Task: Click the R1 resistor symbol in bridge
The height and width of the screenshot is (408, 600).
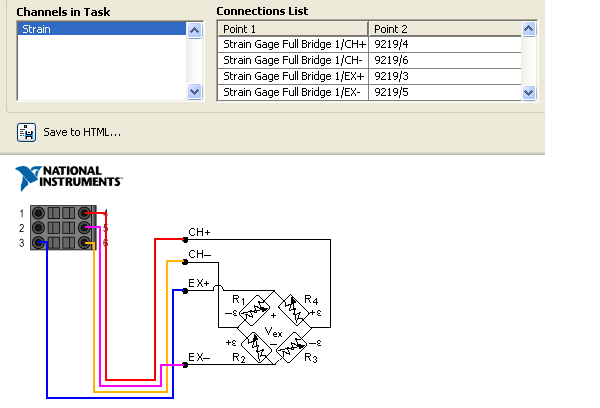Action: [x=254, y=310]
